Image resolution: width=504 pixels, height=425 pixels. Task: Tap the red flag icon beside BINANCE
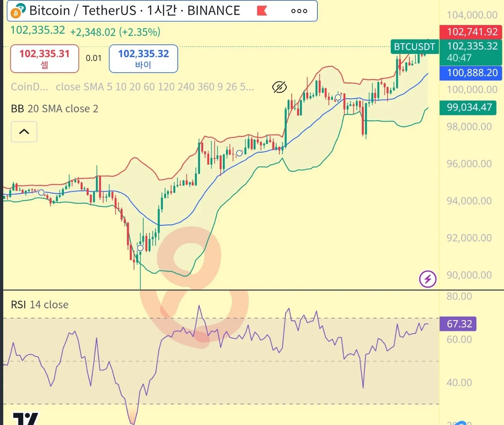coord(262,11)
